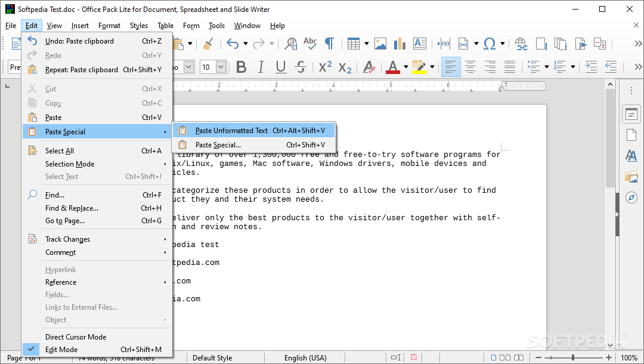The image size is (644, 364).
Task: Click the Zoom In plus button
Action: [609, 358]
